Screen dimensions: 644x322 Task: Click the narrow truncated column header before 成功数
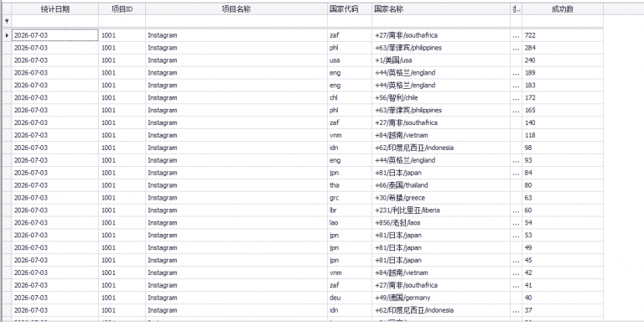coord(517,9)
